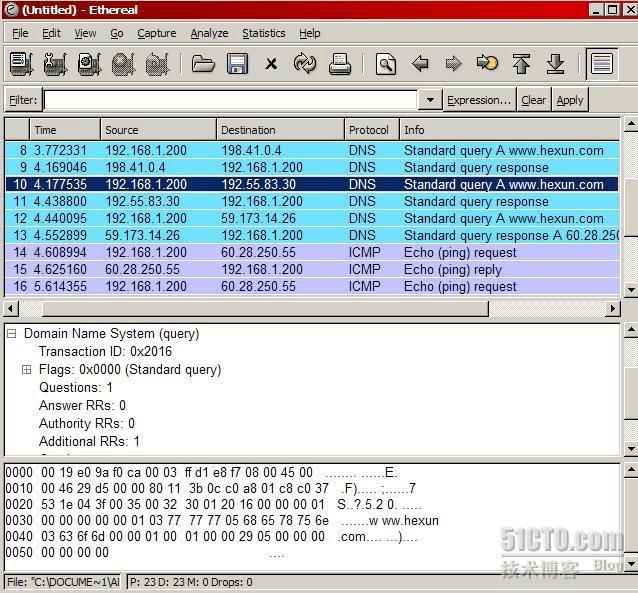
Task: Open the Filter history dropdown arrow
Action: 429,100
